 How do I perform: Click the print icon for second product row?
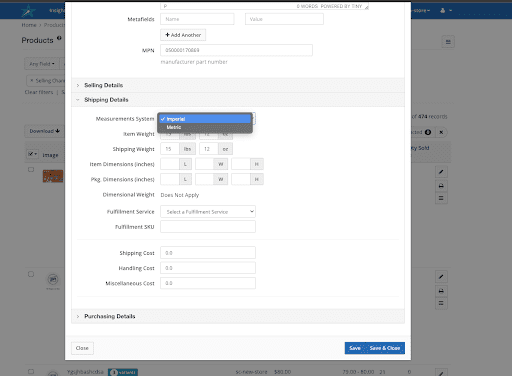click(441, 291)
